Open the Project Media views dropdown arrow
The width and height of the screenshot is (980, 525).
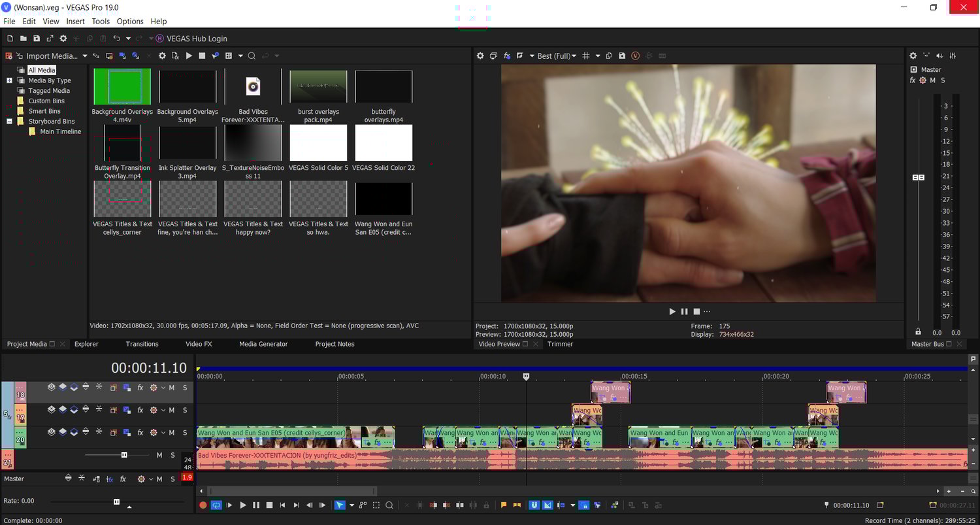coord(240,56)
